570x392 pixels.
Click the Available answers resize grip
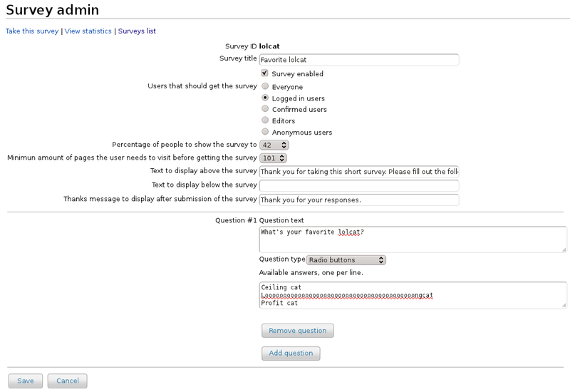[564, 305]
